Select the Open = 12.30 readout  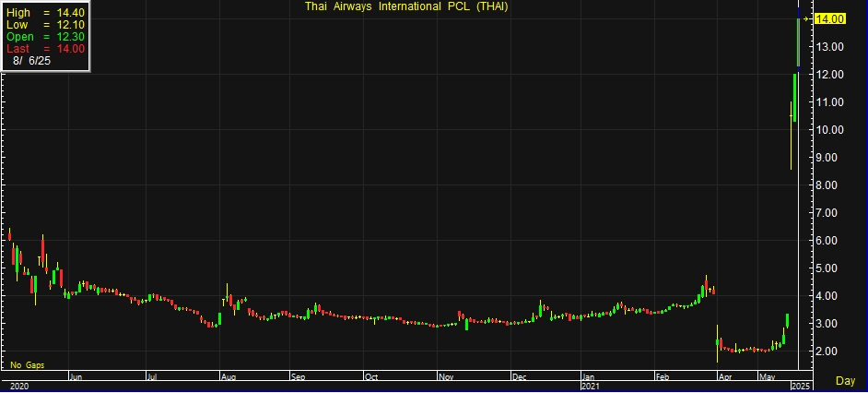click(x=45, y=37)
